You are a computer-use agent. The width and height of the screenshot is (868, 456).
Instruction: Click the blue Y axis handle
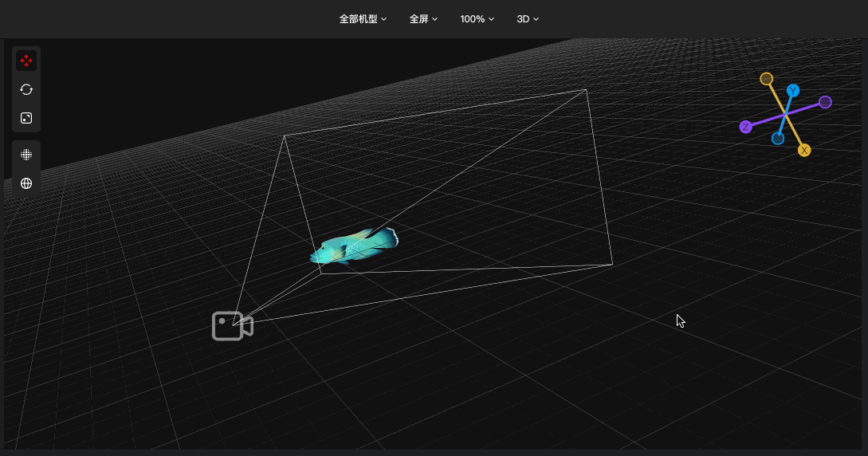click(793, 91)
